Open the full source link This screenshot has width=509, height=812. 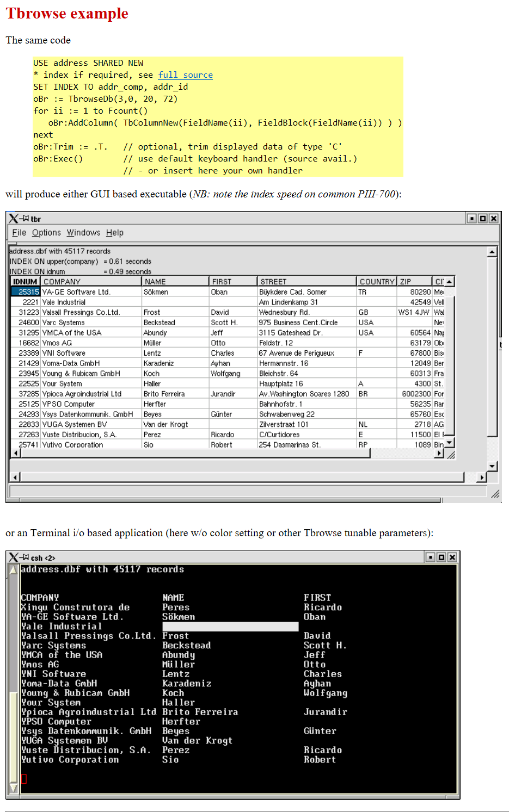(185, 75)
